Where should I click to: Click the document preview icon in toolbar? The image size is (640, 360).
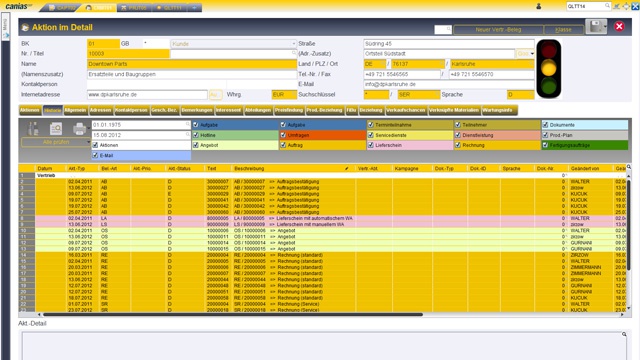(x=56, y=129)
